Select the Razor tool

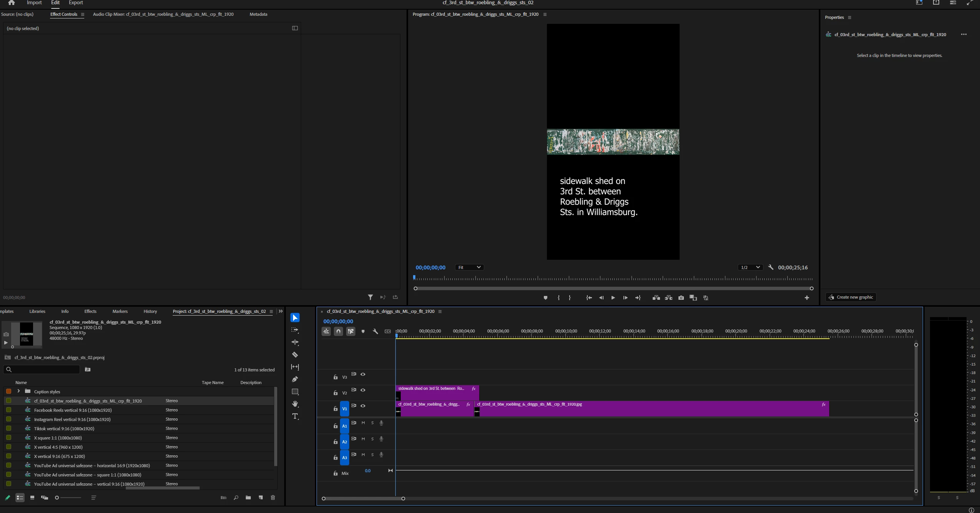tap(295, 355)
